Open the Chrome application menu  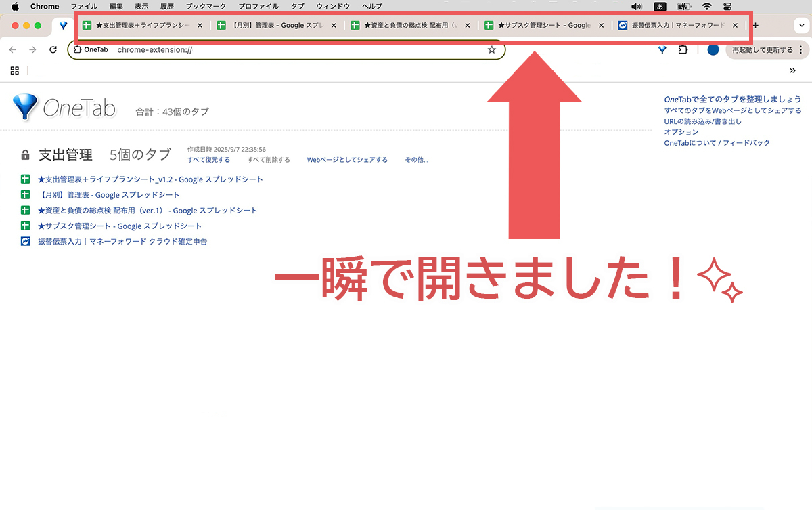coord(45,6)
